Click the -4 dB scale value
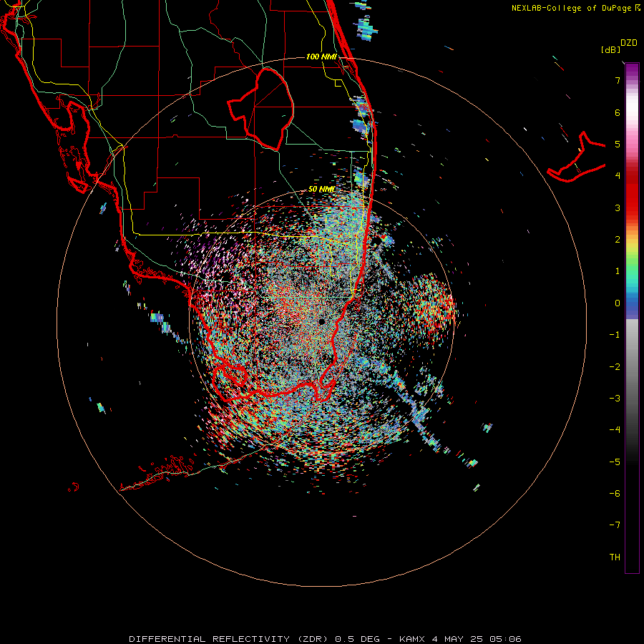 (x=615, y=430)
